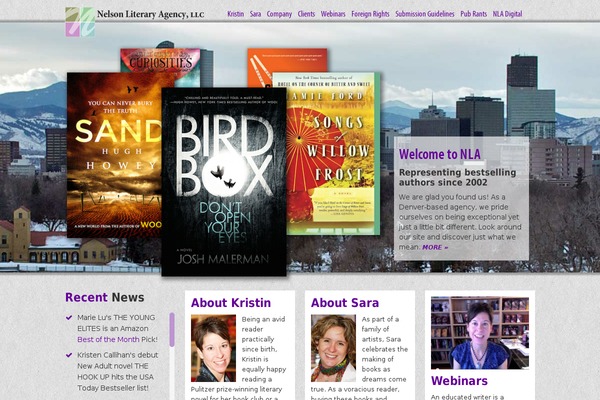
Task: Open the Kristin menu item
Action: pyautogui.click(x=235, y=14)
